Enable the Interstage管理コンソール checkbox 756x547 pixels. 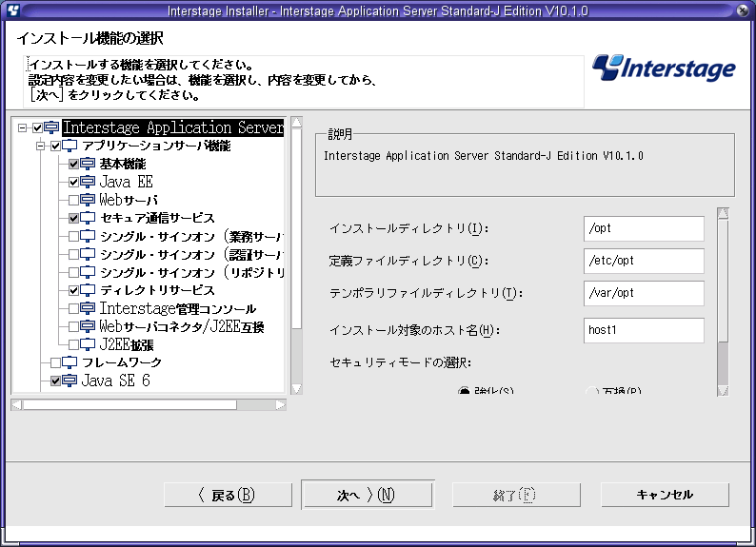point(73,308)
